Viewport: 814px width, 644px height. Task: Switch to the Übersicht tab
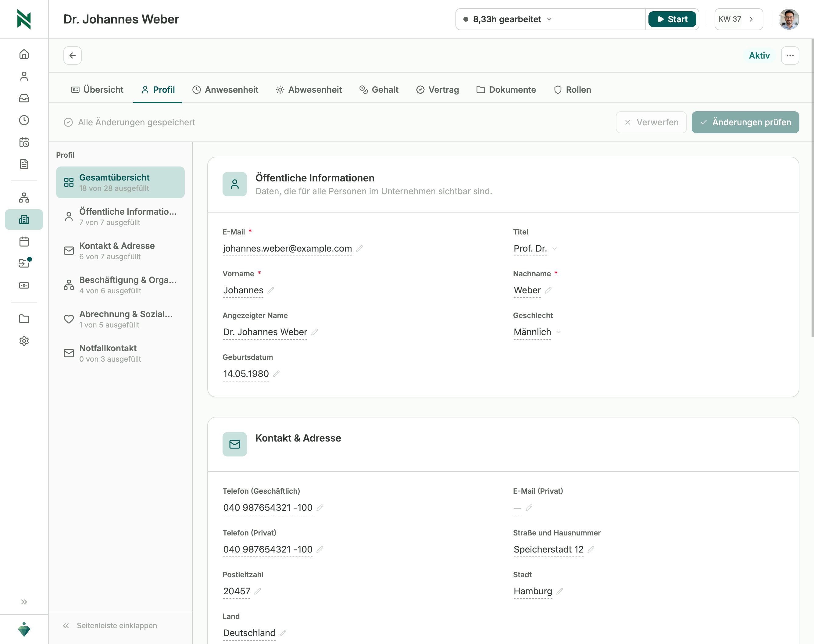[97, 90]
